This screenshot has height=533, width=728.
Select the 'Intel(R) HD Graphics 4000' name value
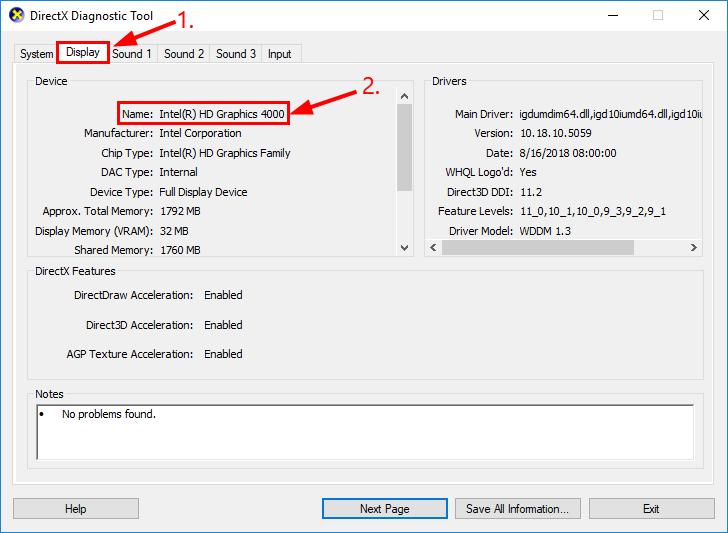pyautogui.click(x=221, y=114)
